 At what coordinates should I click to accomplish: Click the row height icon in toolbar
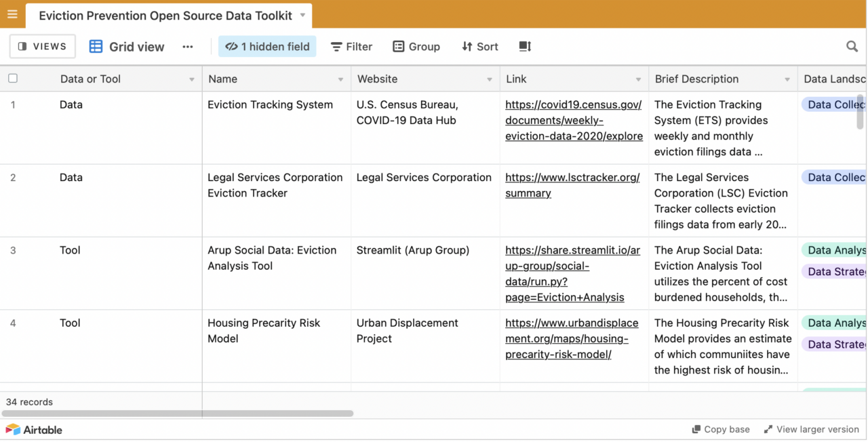[525, 47]
